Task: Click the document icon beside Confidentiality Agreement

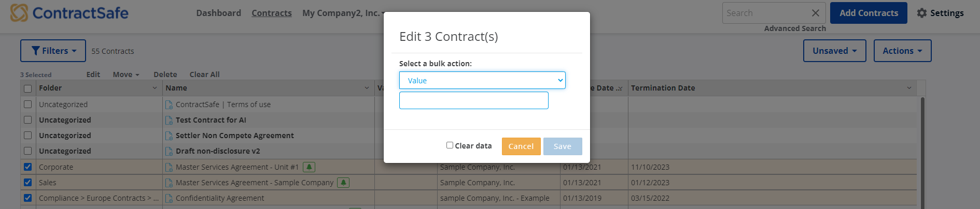Action: 169,198
